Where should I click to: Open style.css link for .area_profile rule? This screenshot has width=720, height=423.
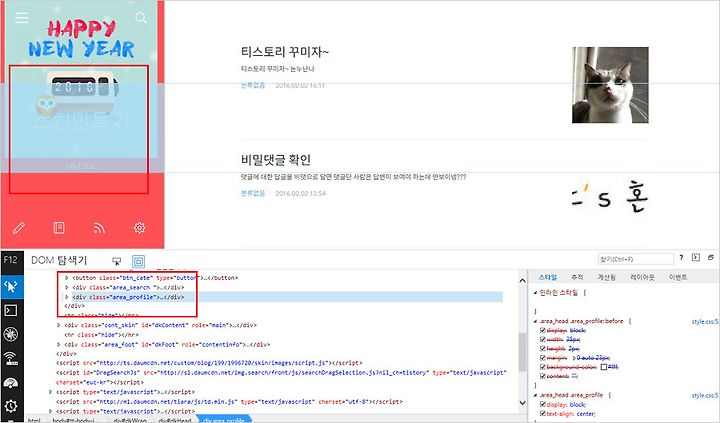[x=705, y=395]
